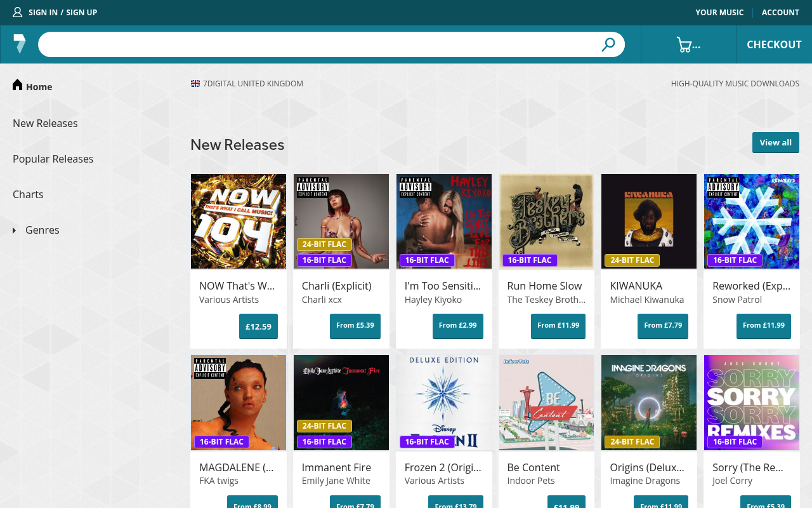This screenshot has width=812, height=508.
Task: Select New Releases in the sidebar
Action: [45, 123]
